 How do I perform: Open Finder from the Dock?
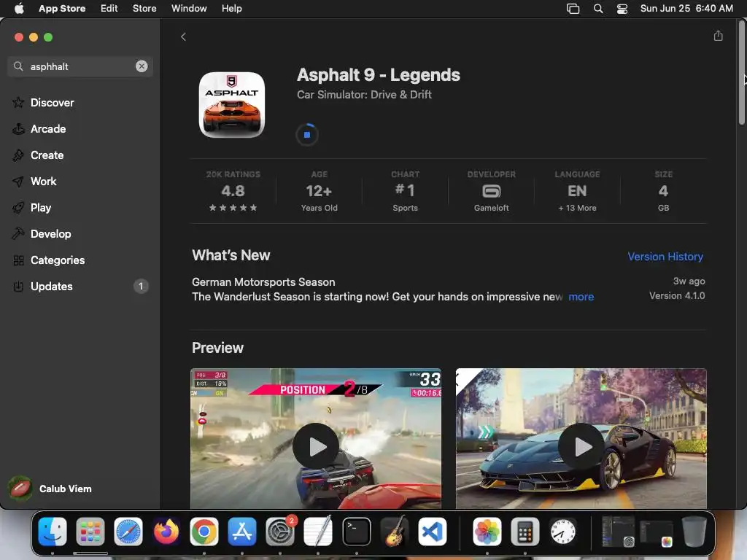(x=52, y=532)
